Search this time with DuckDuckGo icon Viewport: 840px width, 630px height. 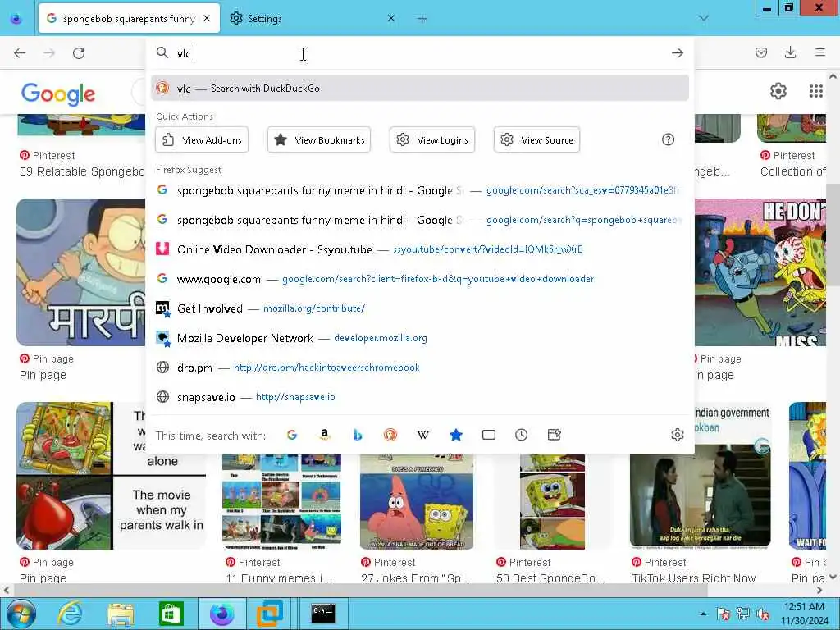[390, 435]
